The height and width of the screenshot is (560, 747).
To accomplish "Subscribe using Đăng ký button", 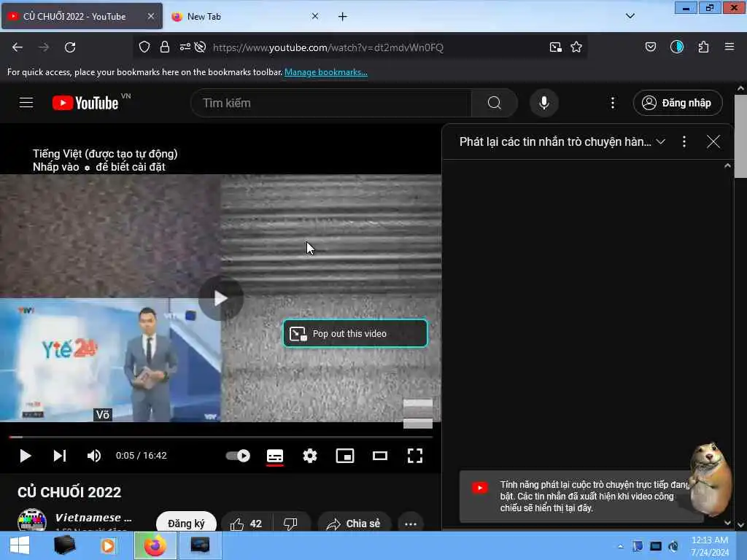I will [x=186, y=524].
